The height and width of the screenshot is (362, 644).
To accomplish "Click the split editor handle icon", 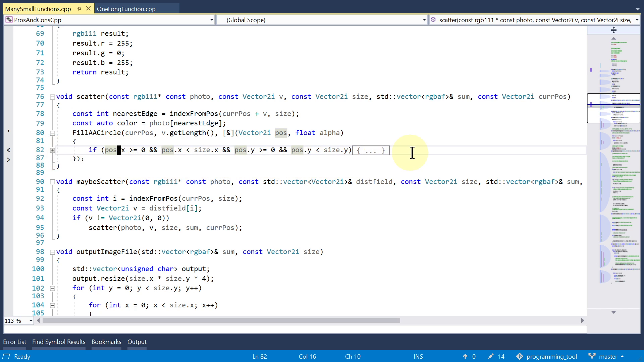I will point(614,30).
